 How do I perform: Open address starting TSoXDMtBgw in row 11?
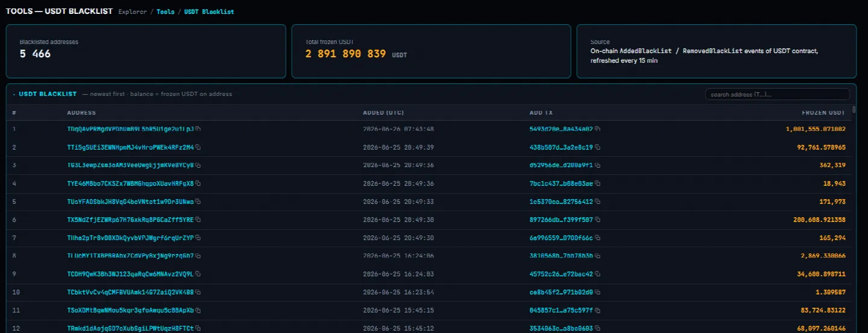tap(130, 310)
